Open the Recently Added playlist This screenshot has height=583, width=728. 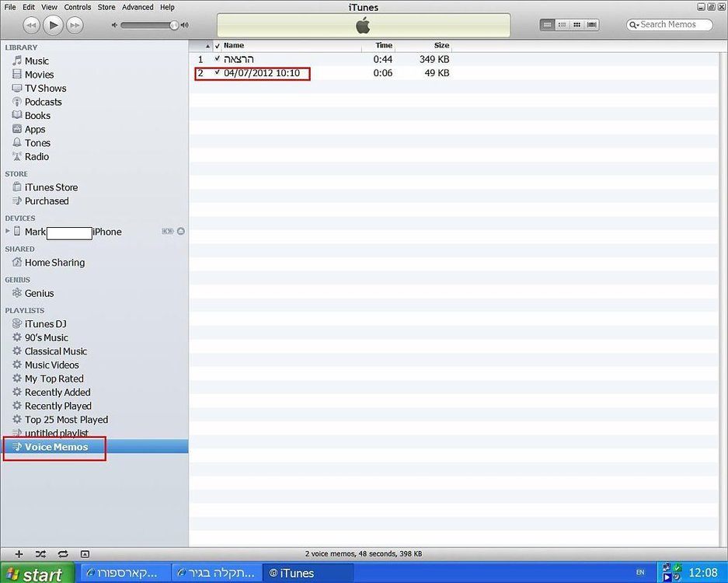coord(57,393)
